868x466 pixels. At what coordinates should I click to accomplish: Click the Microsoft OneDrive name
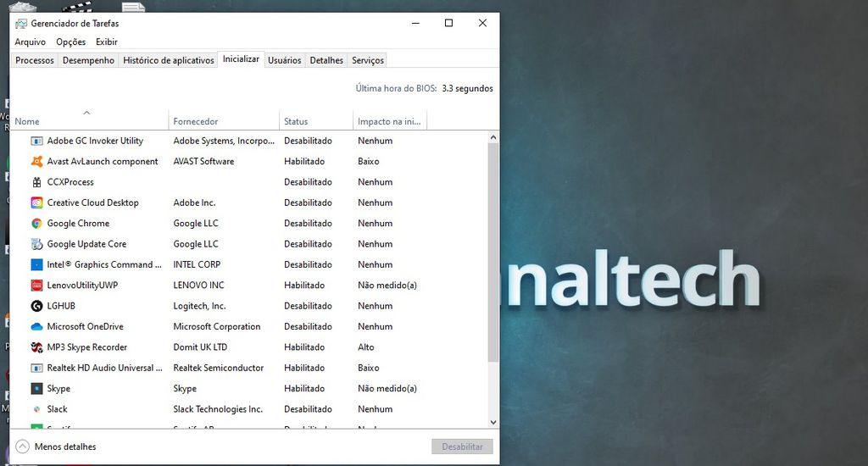click(86, 326)
